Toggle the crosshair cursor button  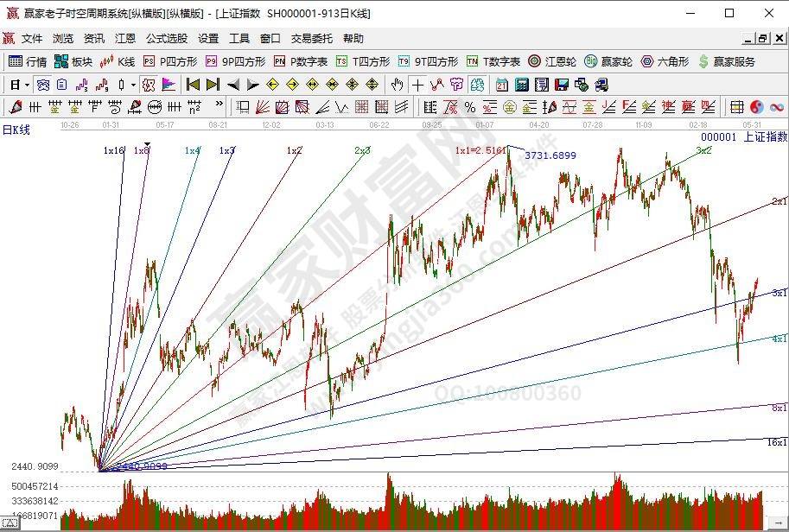click(417, 85)
